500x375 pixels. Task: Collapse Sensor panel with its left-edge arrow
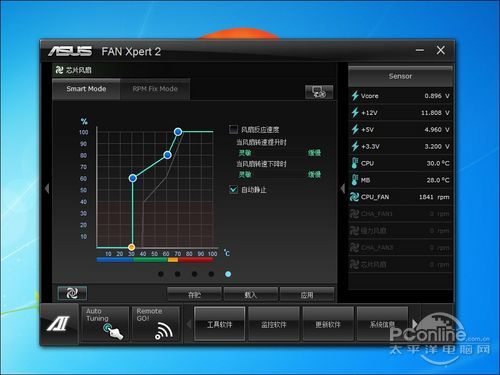tap(343, 189)
